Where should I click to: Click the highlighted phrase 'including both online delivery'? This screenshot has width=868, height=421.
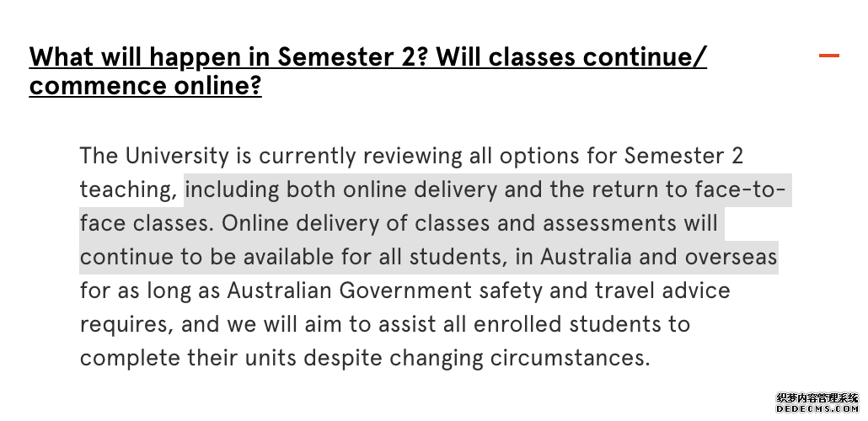(x=341, y=189)
